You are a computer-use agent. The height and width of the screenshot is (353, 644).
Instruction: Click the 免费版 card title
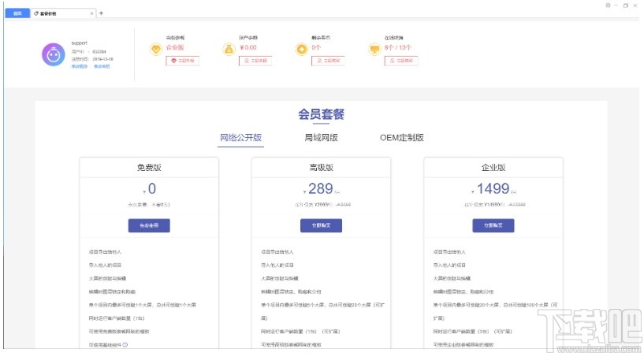pyautogui.click(x=149, y=168)
